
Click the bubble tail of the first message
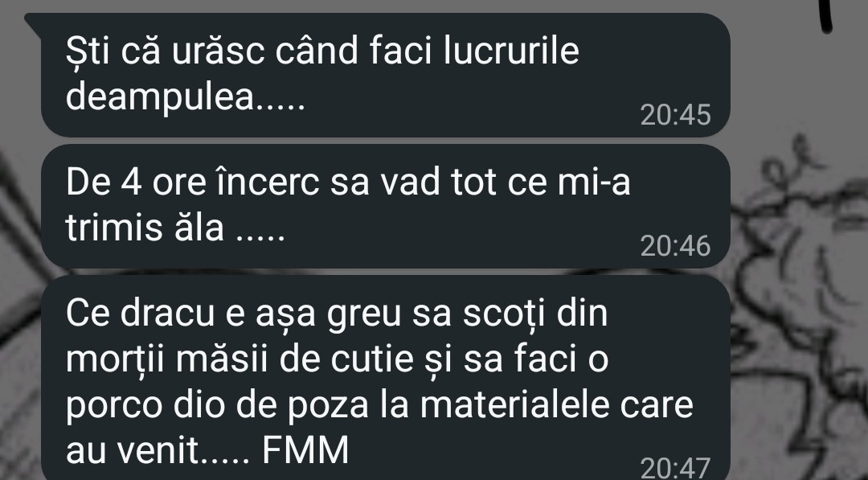click(x=33, y=23)
